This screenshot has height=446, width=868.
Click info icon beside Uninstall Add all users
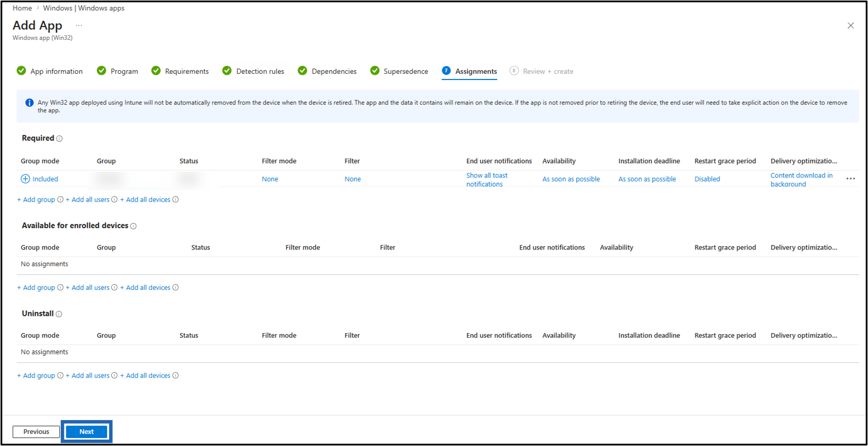coord(115,376)
